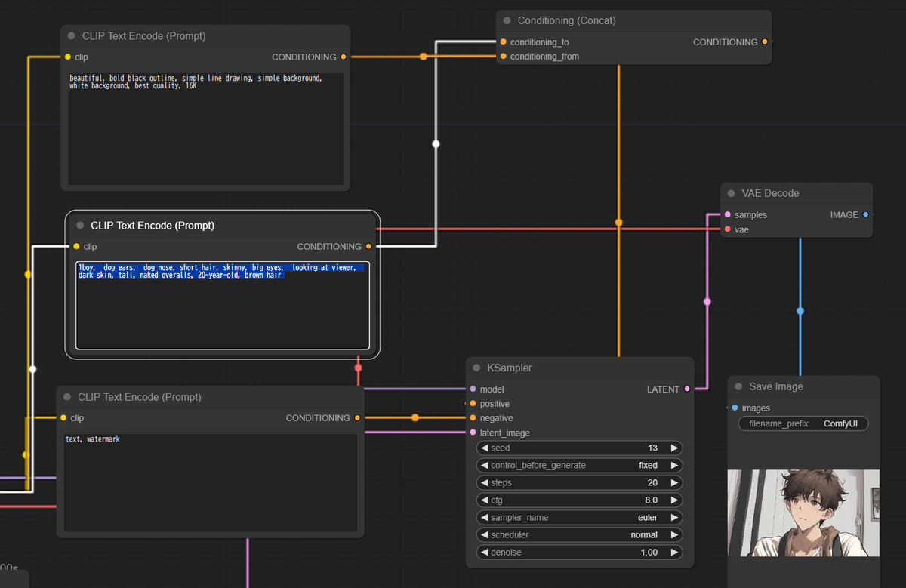
Task: Click the generated anime boy image preview
Action: (803, 513)
